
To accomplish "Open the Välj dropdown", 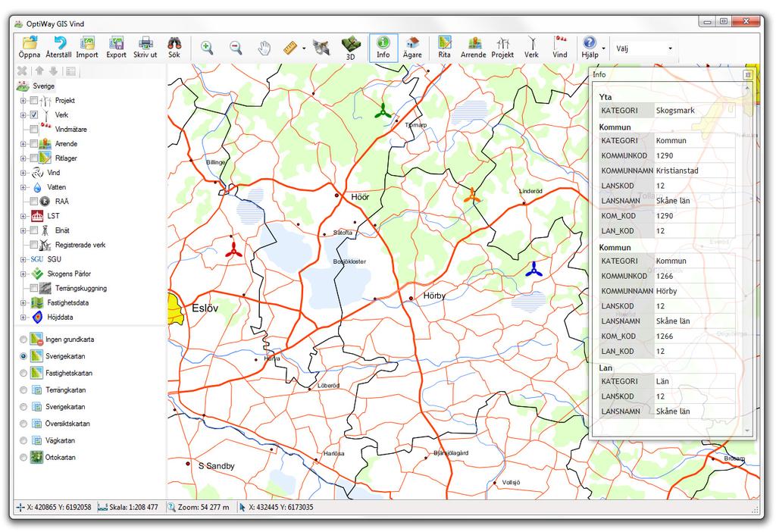I will coord(644,49).
